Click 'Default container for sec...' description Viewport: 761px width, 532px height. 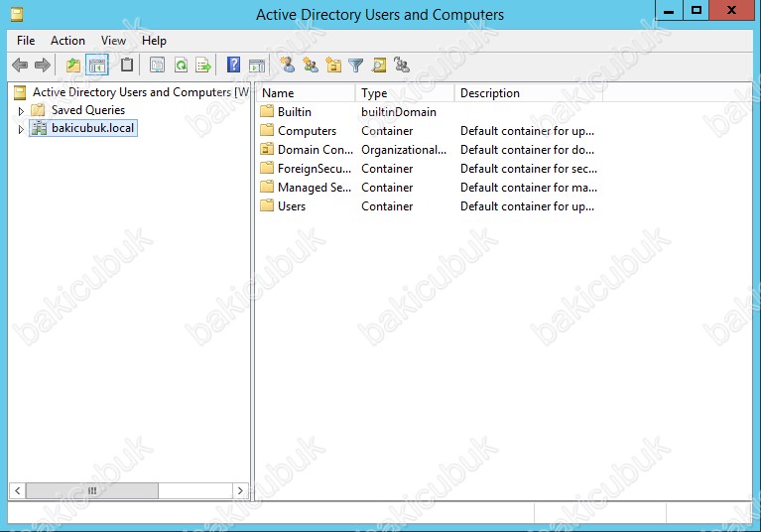point(529,169)
